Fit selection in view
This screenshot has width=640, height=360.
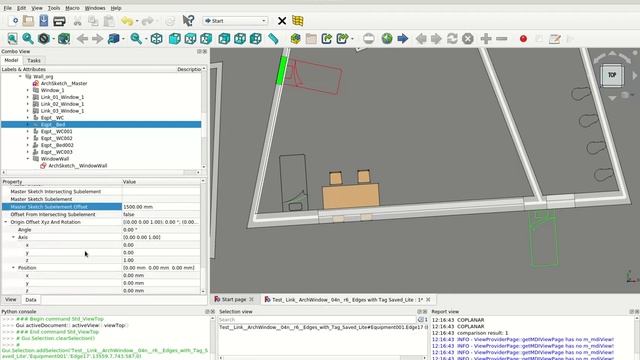[28, 39]
